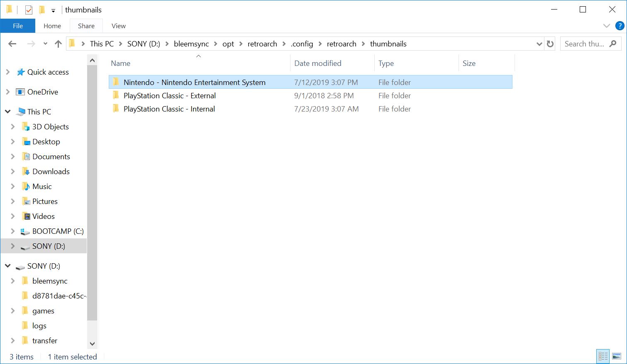Click the Pictures folder icon

click(x=26, y=201)
